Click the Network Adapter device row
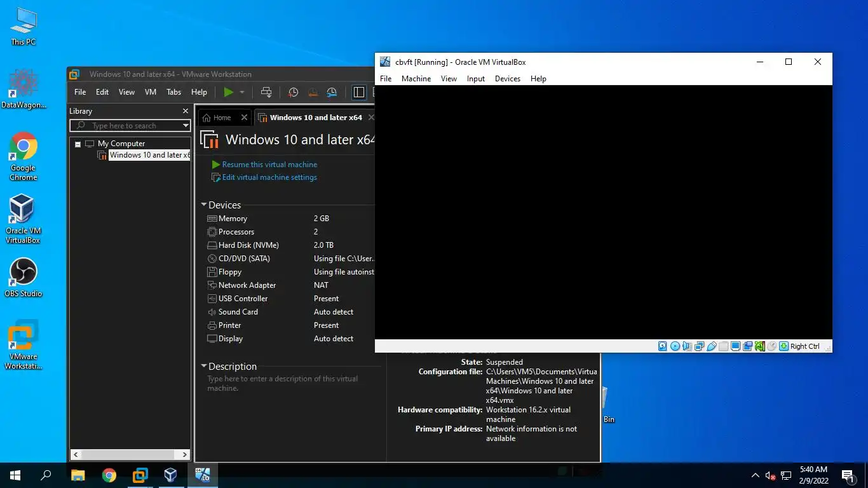 pos(291,285)
